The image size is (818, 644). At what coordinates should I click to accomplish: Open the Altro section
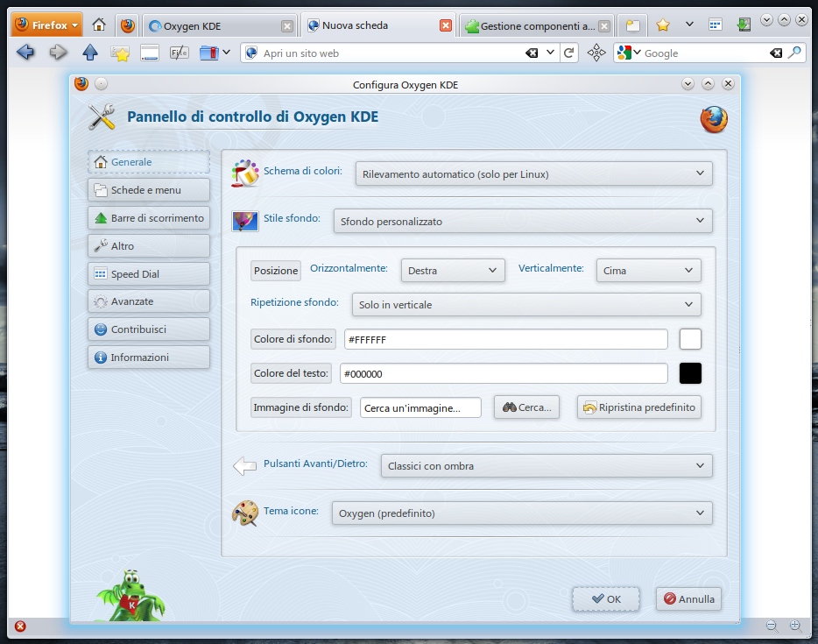149,246
